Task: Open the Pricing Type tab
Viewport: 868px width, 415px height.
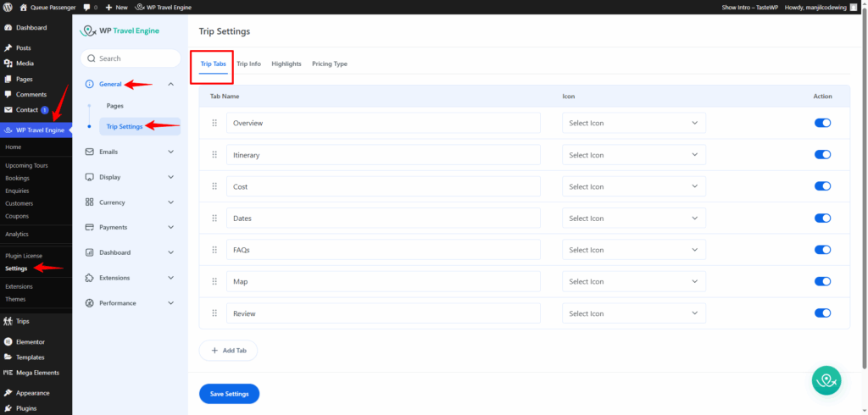Action: [x=329, y=64]
